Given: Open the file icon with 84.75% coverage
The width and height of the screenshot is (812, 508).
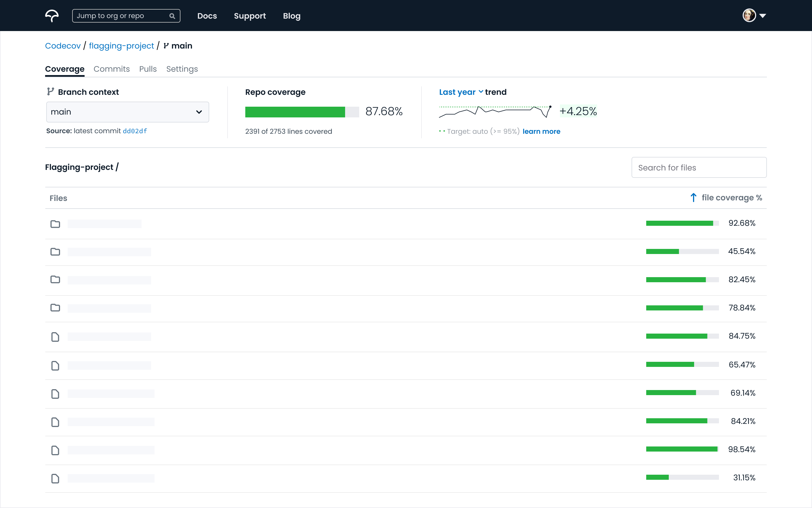Looking at the screenshot, I should click(55, 337).
